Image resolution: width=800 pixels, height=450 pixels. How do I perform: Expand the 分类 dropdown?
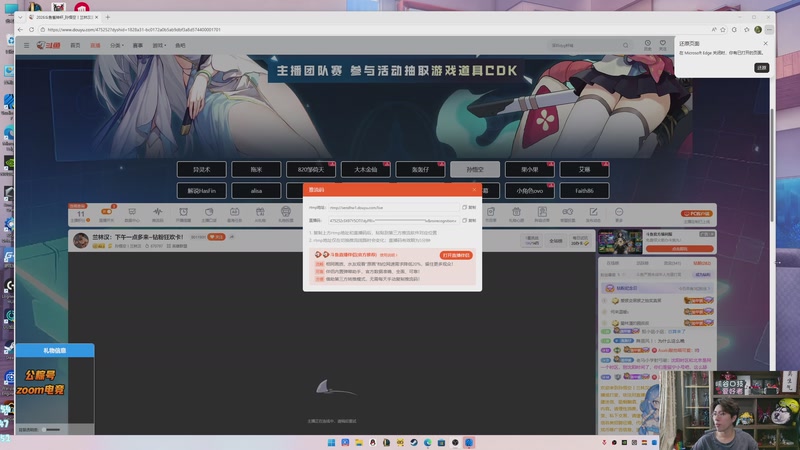[x=117, y=45]
